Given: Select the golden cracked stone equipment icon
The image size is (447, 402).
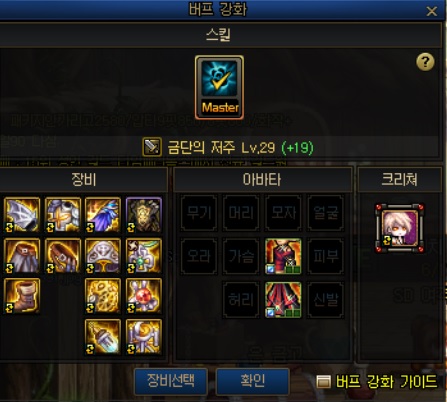Looking at the screenshot, I should [x=103, y=296].
